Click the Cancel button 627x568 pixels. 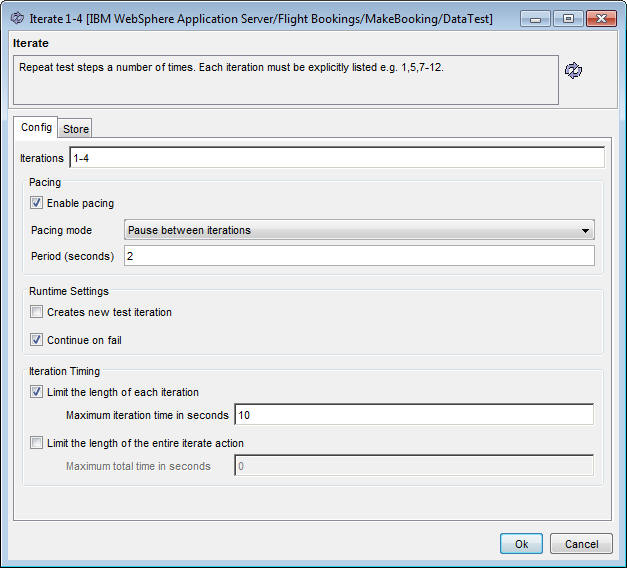tap(581, 544)
